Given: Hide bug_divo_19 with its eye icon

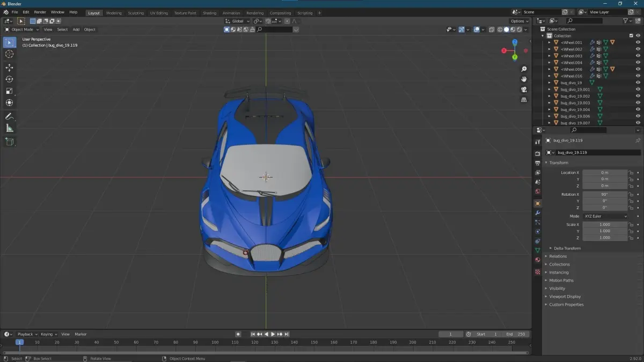Looking at the screenshot, I should (638, 83).
